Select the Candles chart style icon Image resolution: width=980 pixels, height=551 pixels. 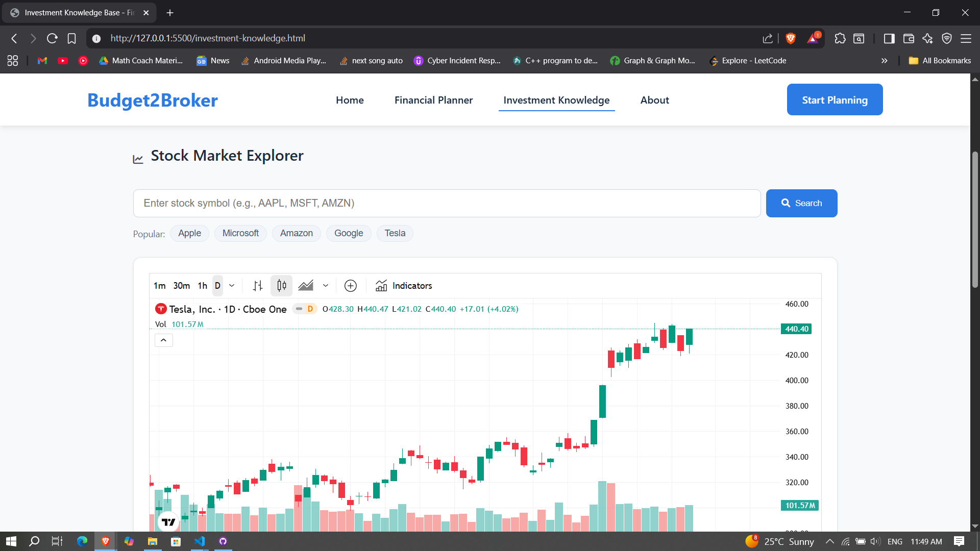[281, 286]
